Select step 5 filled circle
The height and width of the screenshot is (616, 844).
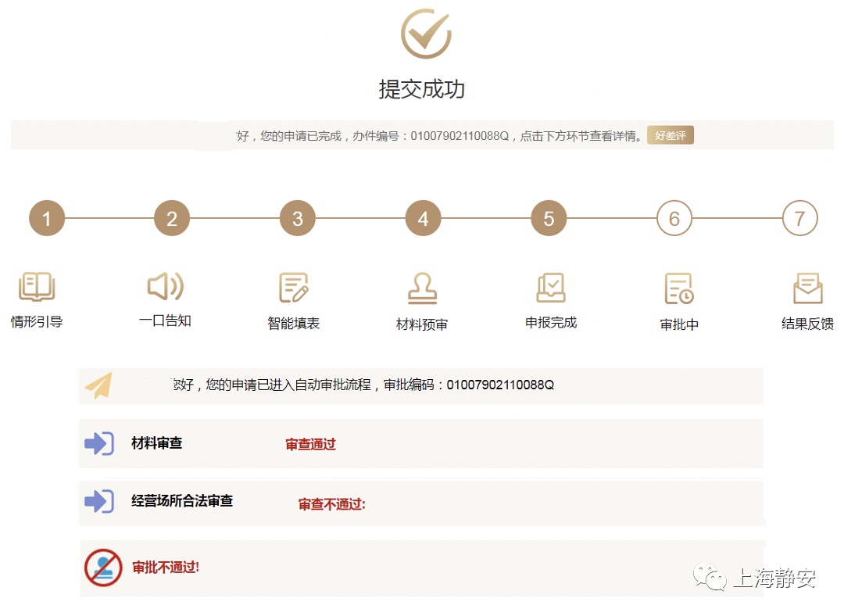tap(549, 219)
